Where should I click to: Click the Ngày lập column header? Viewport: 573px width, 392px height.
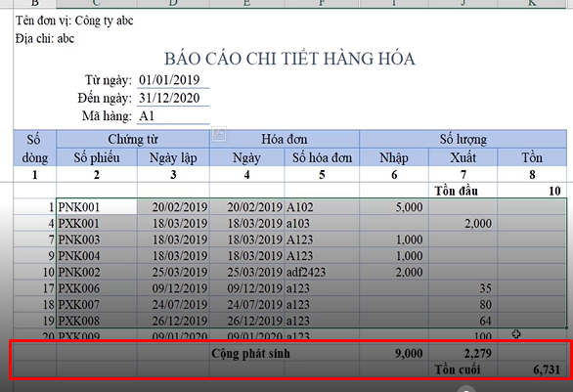[x=173, y=157]
